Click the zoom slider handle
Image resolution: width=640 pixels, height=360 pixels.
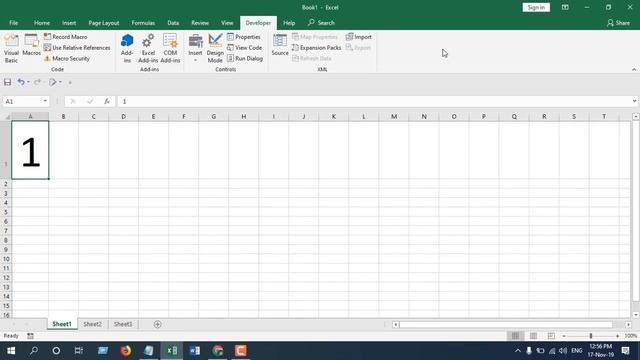591,336
